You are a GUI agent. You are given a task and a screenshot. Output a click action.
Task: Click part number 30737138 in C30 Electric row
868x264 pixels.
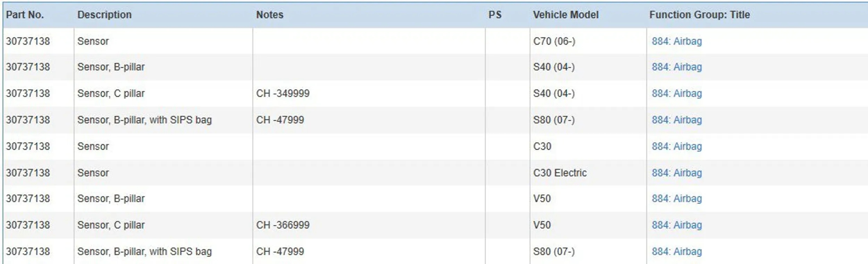pyautogui.click(x=28, y=173)
